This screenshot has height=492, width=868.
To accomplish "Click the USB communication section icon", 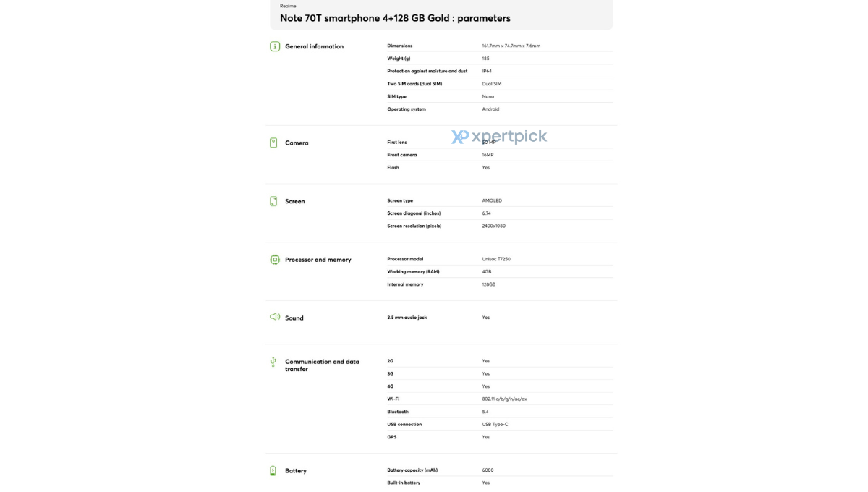I will tap(273, 362).
